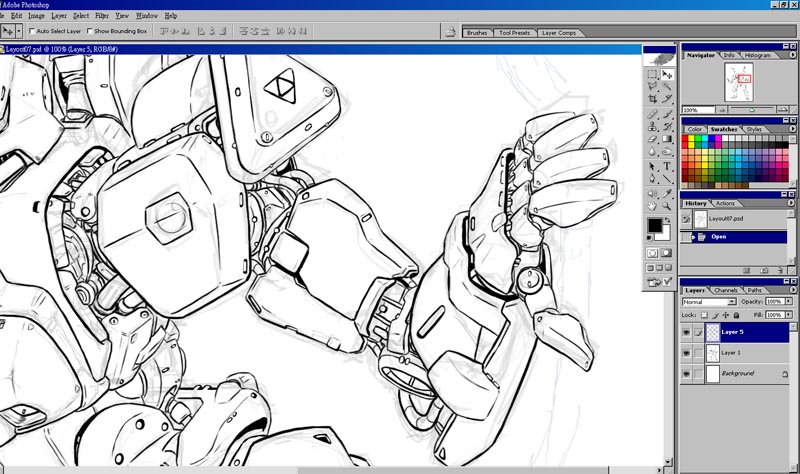This screenshot has width=800, height=474.
Task: Switch to the Channels tab
Action: [726, 290]
